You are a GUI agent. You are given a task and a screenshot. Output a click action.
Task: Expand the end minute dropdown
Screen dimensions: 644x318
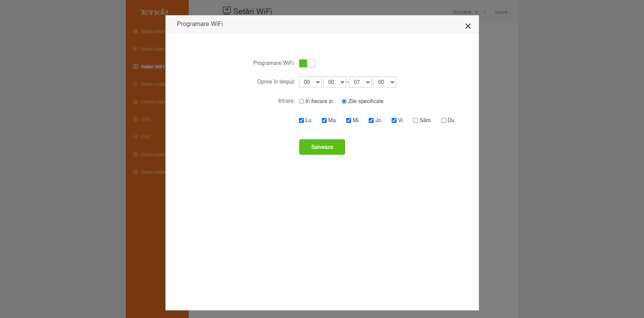(384, 82)
